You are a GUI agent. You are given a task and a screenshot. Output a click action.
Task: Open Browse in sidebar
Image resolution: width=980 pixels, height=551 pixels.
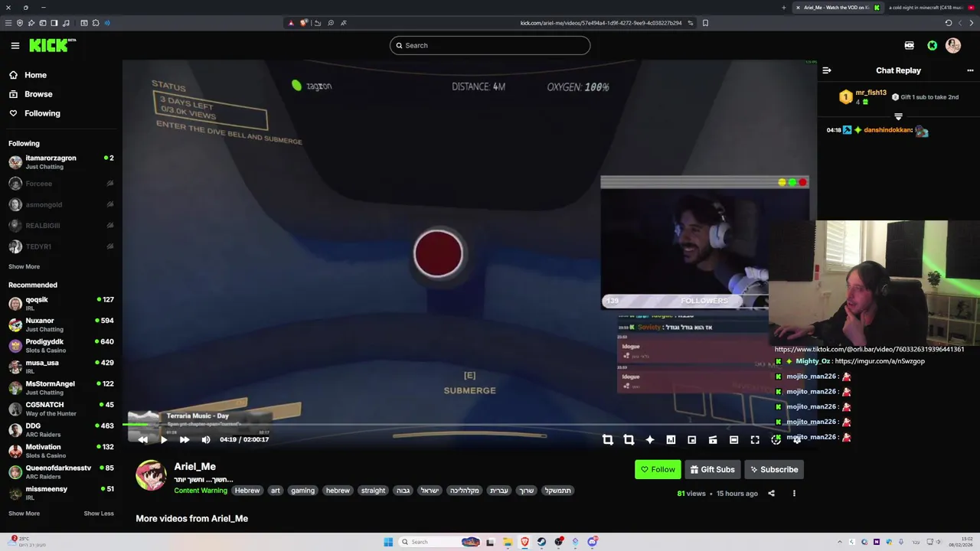tap(31, 94)
